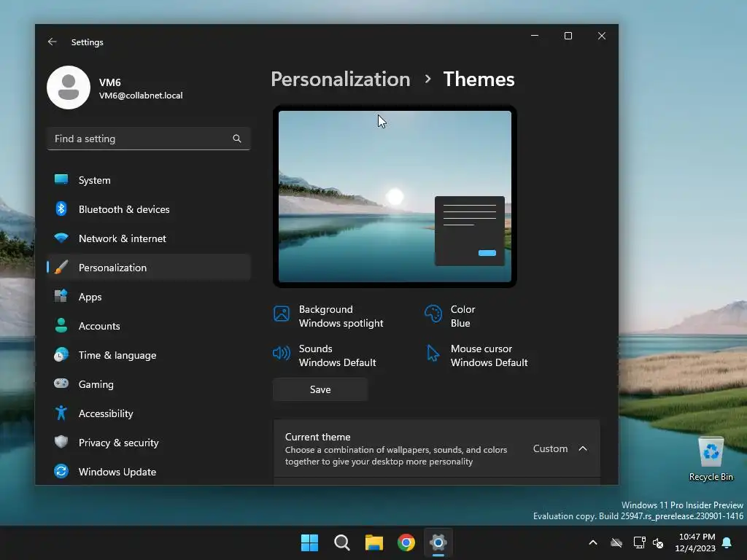Click the muted volume tray icon
Viewport: 747px width, 560px height.
click(658, 542)
